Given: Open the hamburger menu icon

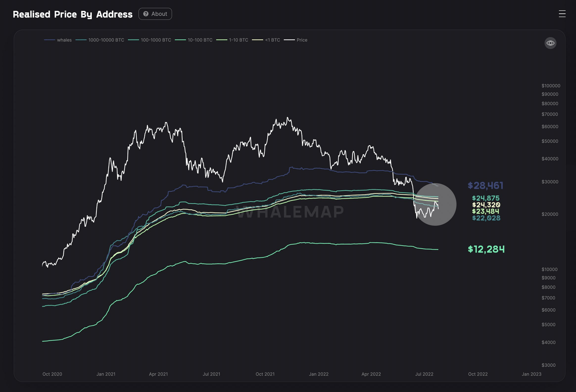Looking at the screenshot, I should pyautogui.click(x=562, y=14).
